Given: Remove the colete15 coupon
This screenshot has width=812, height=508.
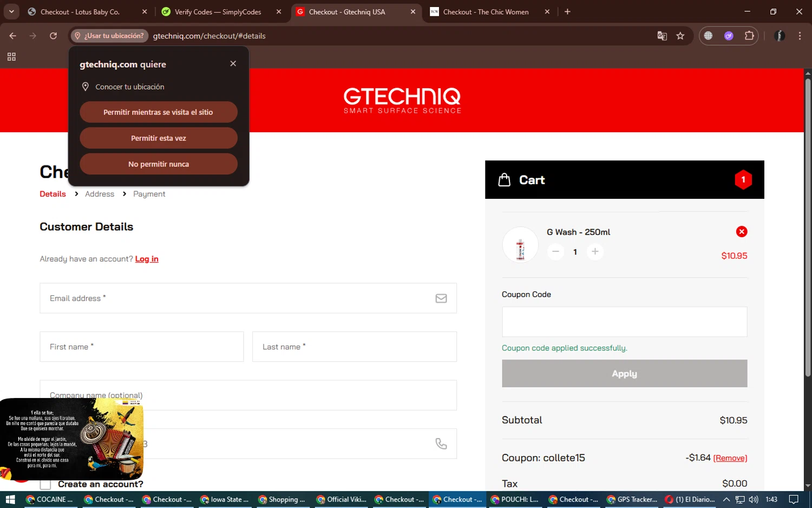Looking at the screenshot, I should (730, 458).
